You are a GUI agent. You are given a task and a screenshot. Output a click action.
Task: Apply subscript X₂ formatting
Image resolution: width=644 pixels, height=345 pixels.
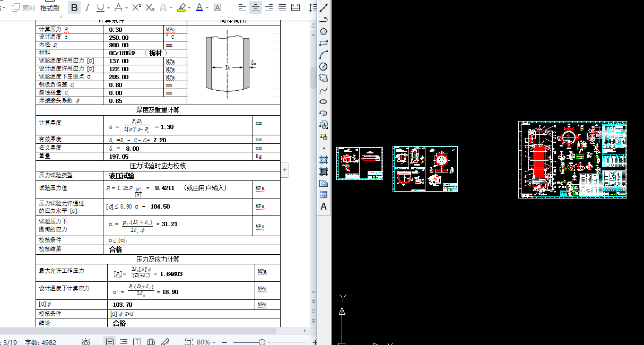coord(150,7)
